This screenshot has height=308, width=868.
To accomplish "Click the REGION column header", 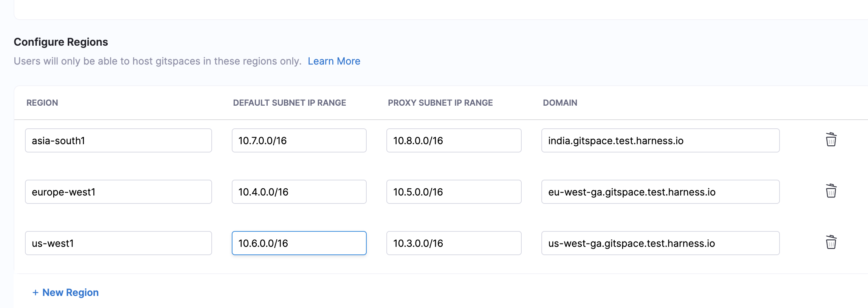I will pyautogui.click(x=42, y=103).
